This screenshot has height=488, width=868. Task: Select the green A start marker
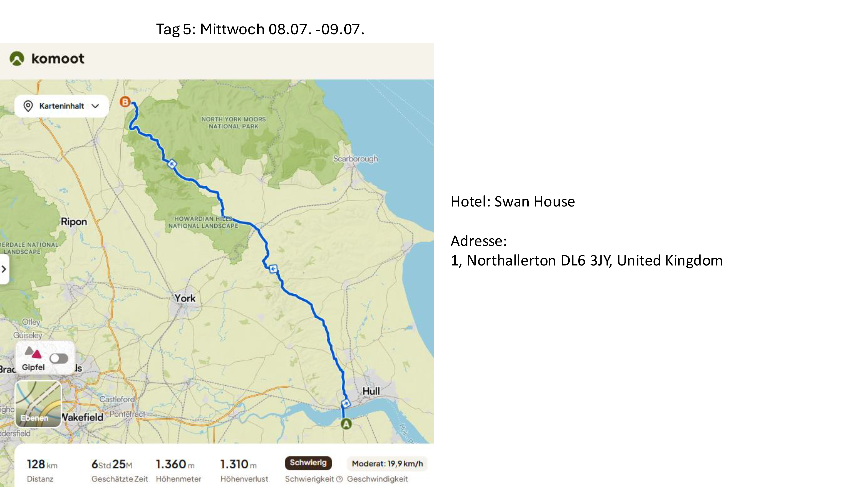pos(346,424)
